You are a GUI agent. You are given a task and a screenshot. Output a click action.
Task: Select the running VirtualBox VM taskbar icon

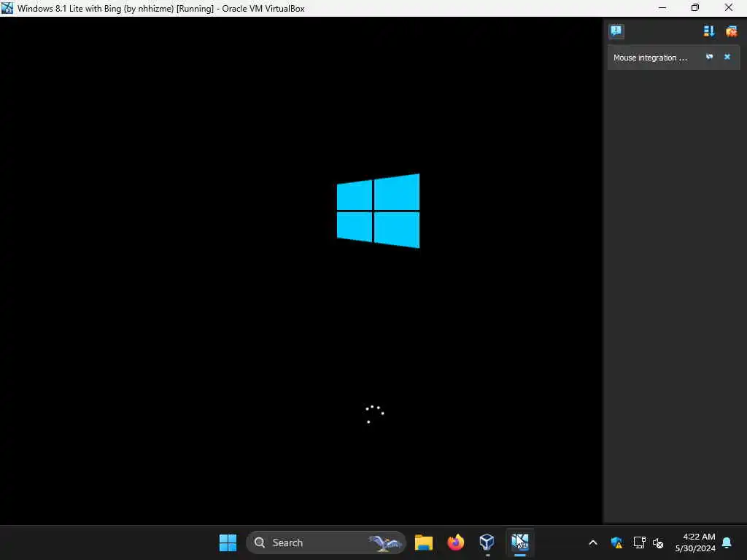(x=519, y=542)
